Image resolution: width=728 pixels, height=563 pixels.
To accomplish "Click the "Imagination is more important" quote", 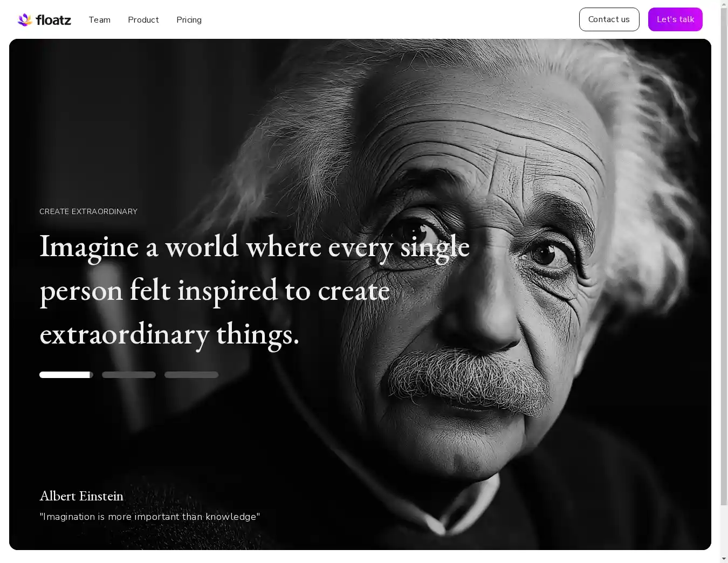I will click(150, 517).
